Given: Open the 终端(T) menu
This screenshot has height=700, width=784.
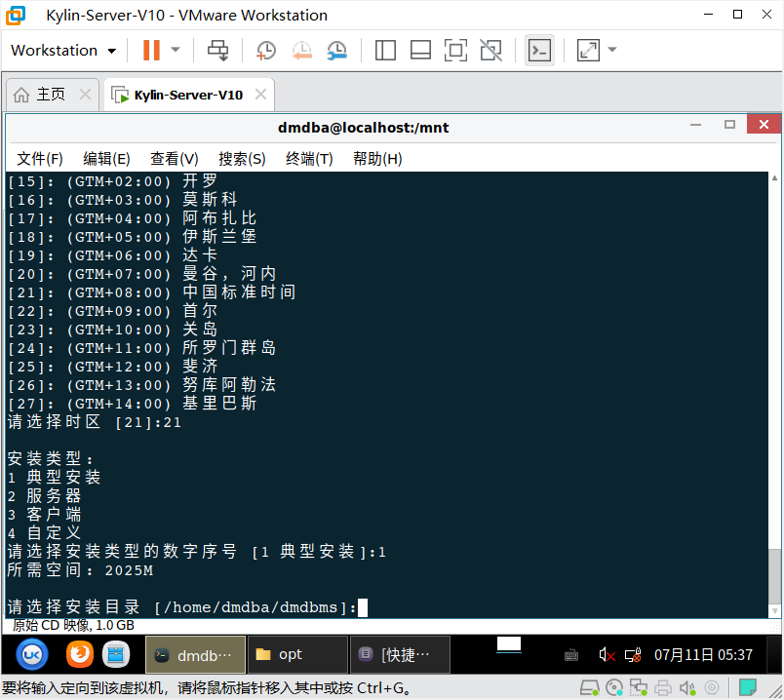Looking at the screenshot, I should [309, 158].
